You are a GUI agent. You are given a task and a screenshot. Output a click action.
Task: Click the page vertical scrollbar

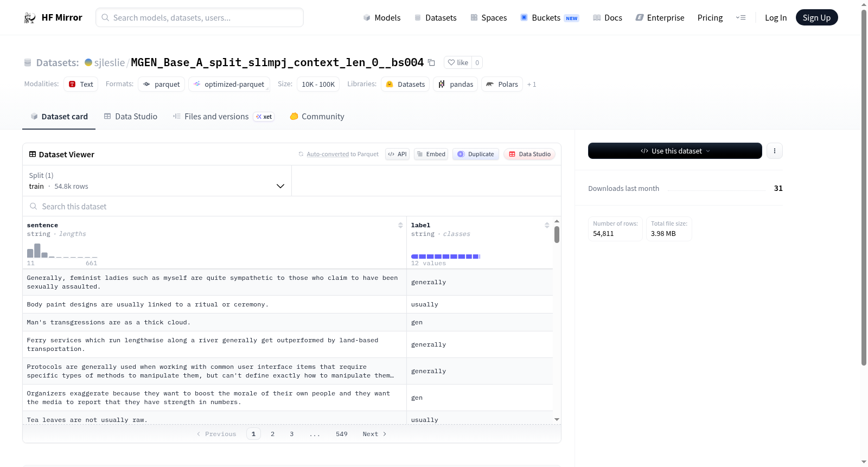pyautogui.click(x=864, y=187)
